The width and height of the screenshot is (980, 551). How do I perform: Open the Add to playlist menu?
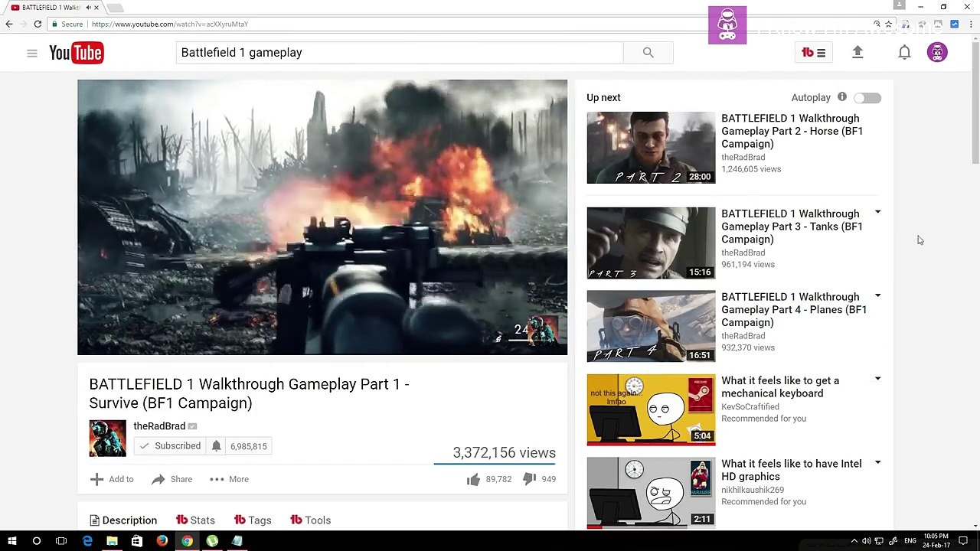pos(112,479)
